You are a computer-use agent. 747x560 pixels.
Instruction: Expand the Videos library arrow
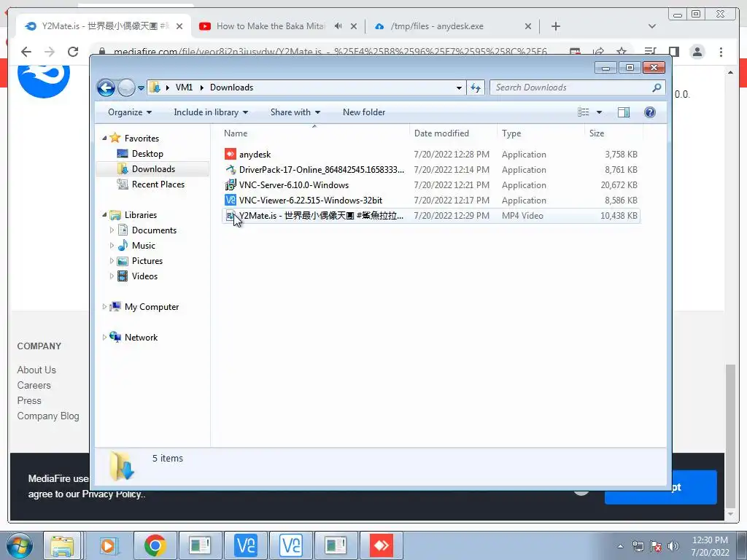112,276
